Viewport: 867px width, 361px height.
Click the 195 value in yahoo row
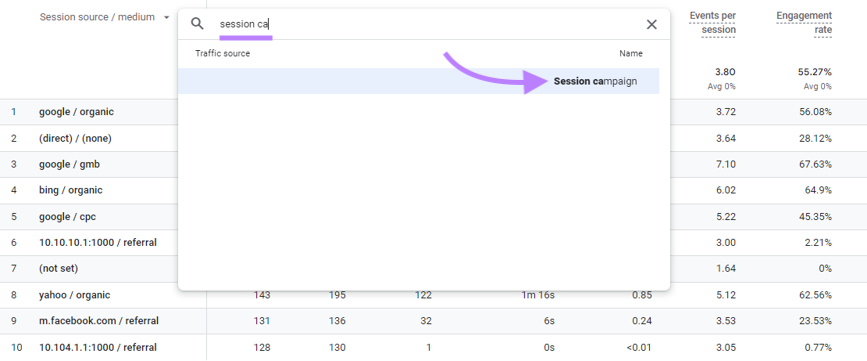coord(337,295)
